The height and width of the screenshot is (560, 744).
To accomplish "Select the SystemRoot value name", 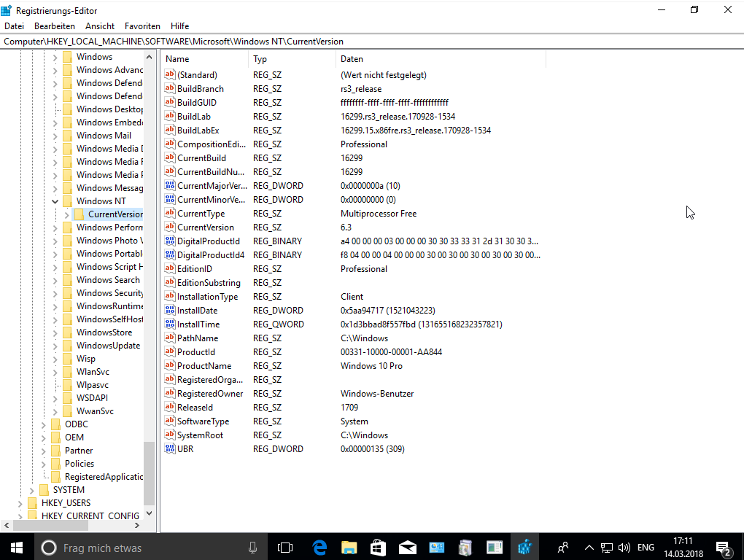I will coord(201,435).
